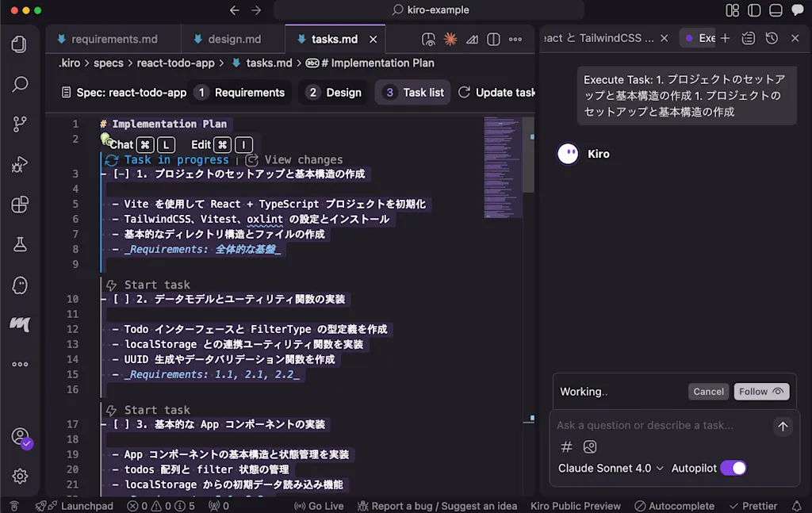Toggle the Autopilot switch off

[x=733, y=468]
